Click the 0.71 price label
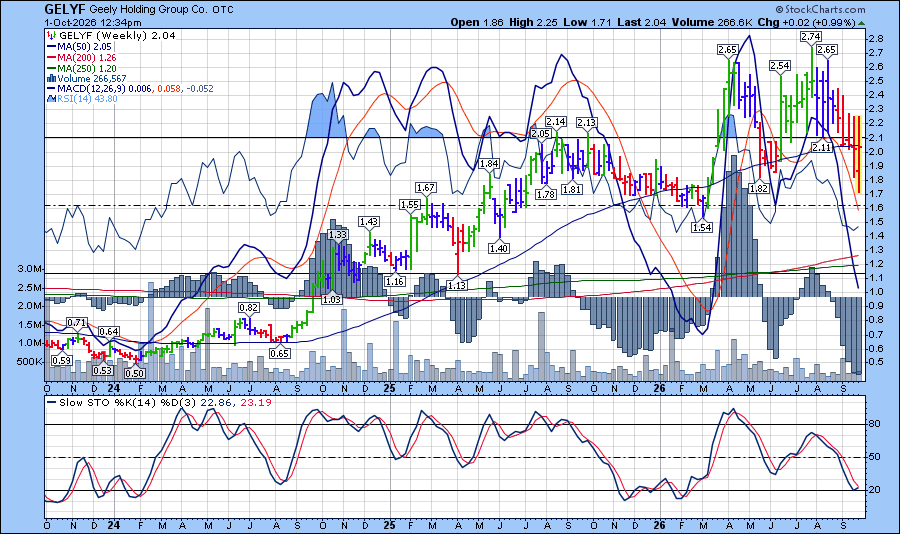Screen dimensions: 900x534 [77, 323]
